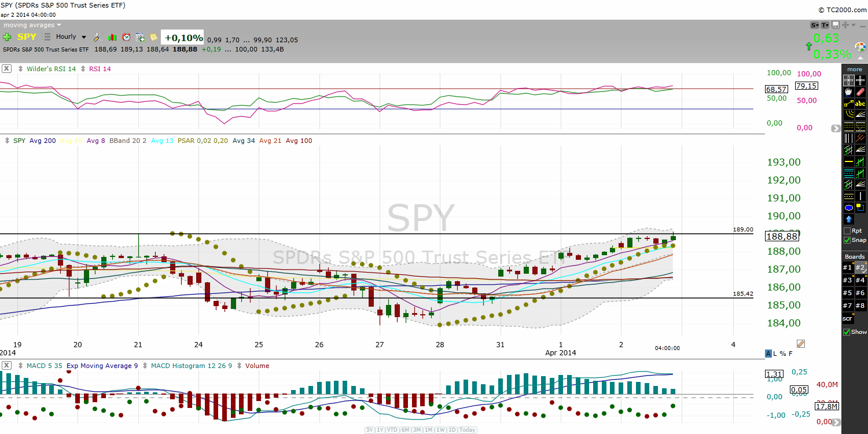Open the move-arrows dropdown in title bar
868x434 pixels.
[845, 25]
